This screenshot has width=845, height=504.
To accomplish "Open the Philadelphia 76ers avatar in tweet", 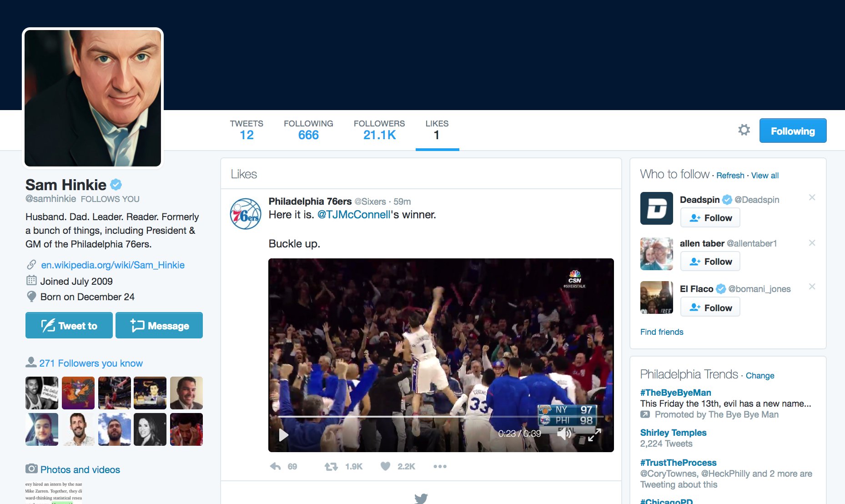I will 246,214.
